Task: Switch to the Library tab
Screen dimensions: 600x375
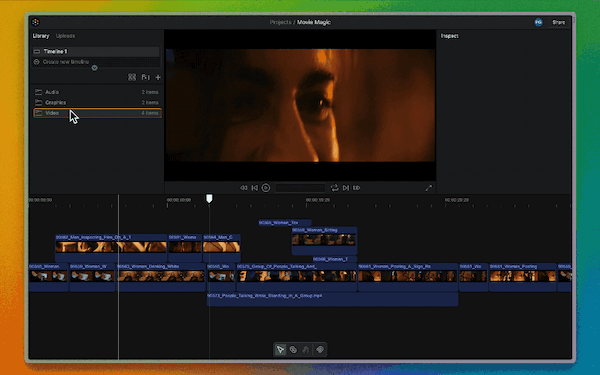Action: click(x=41, y=36)
